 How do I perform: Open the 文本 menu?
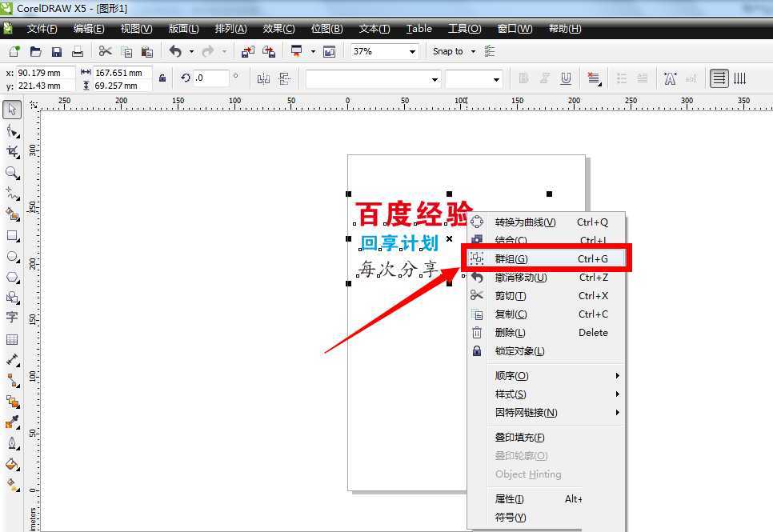pos(374,29)
